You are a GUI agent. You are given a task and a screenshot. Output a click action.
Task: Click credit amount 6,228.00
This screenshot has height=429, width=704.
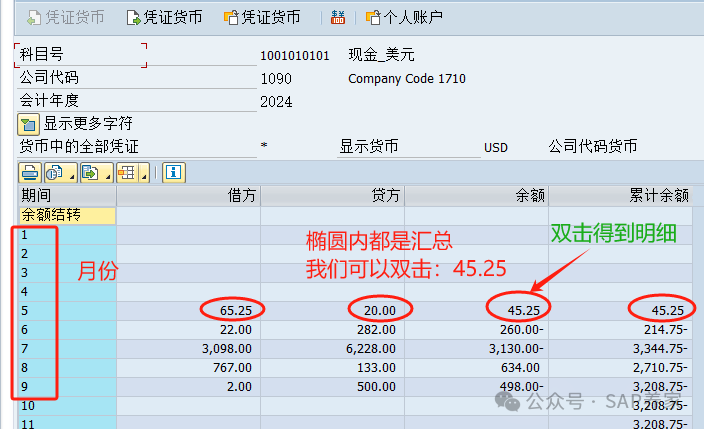(371, 349)
